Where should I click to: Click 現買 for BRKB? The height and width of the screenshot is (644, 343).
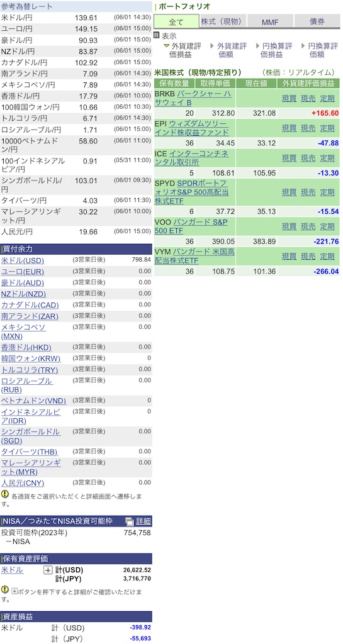(x=289, y=98)
